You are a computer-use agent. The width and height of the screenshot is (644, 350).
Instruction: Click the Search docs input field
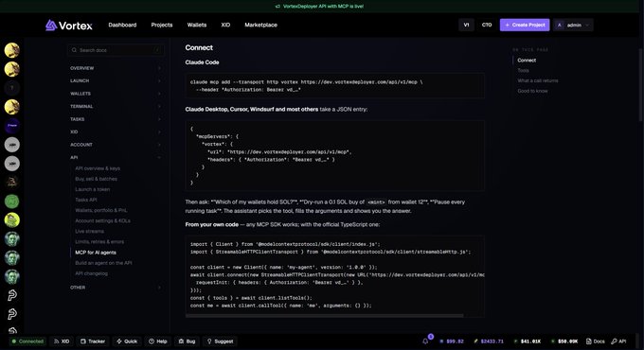click(116, 50)
